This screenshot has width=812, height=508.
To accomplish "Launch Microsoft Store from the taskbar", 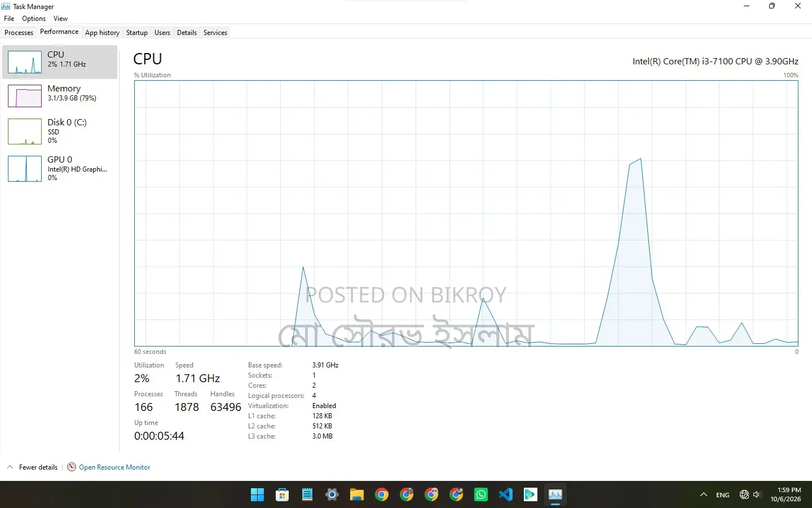I will point(282,495).
